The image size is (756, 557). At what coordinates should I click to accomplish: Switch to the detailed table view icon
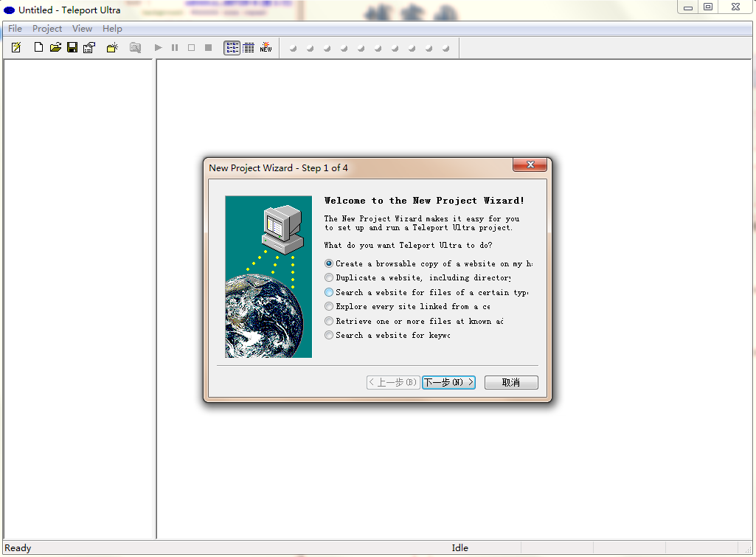[249, 48]
